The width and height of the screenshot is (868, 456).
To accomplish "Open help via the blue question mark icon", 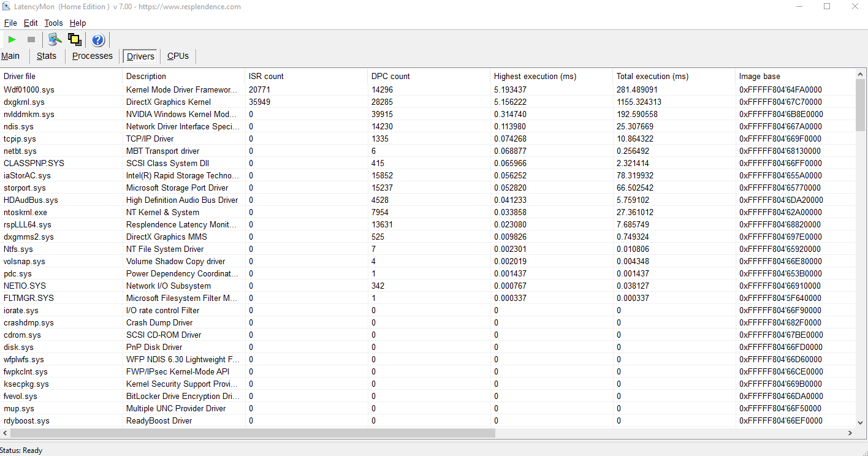I will coord(98,40).
